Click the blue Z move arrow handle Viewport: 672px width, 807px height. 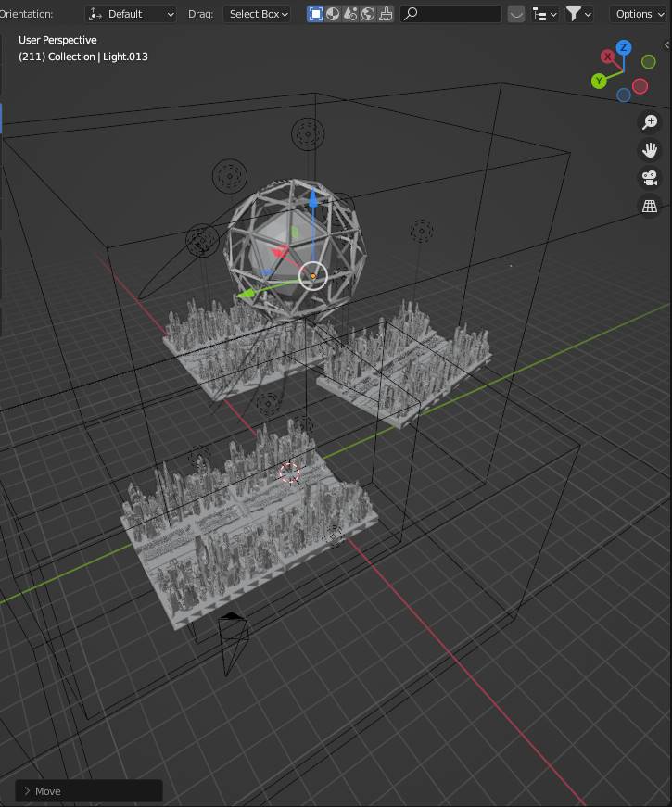(312, 198)
